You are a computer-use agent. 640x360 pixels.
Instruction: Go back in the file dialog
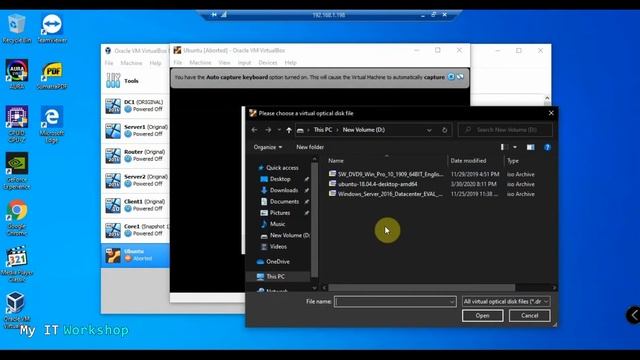(x=254, y=130)
